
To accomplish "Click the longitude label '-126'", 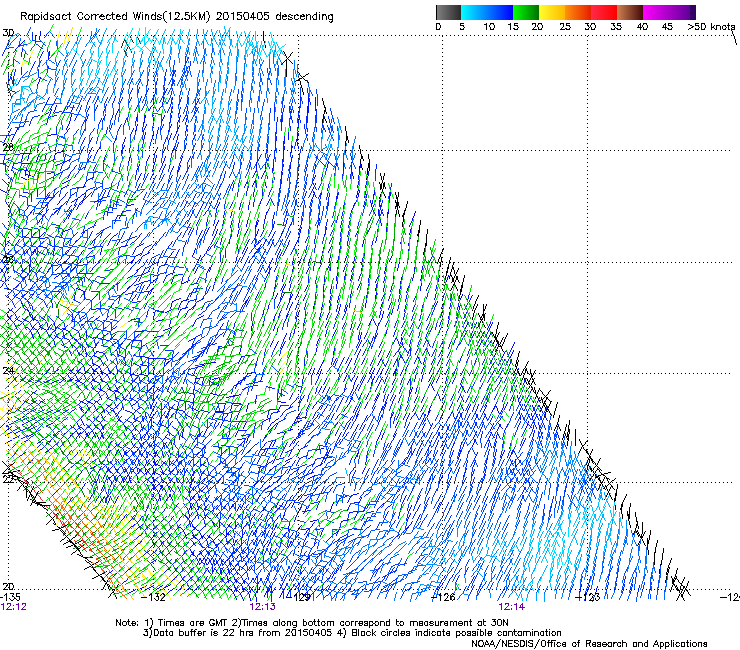I will [x=443, y=597].
